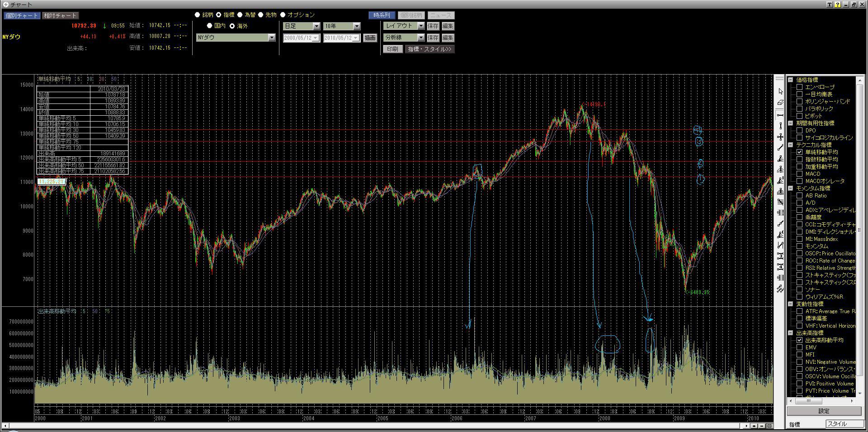Select the オプション radio button
This screenshot has width=868, height=432.
[x=283, y=15]
